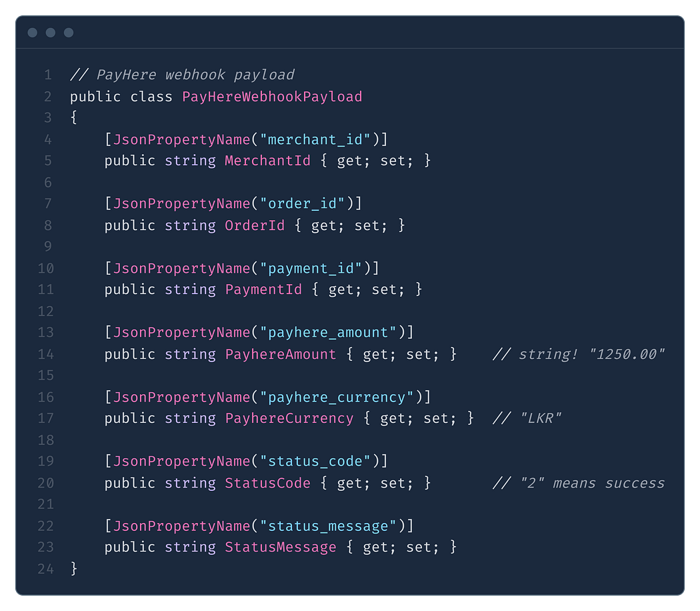Click the "payhere_amount" string literal
This screenshot has width=700, height=611.
click(328, 333)
